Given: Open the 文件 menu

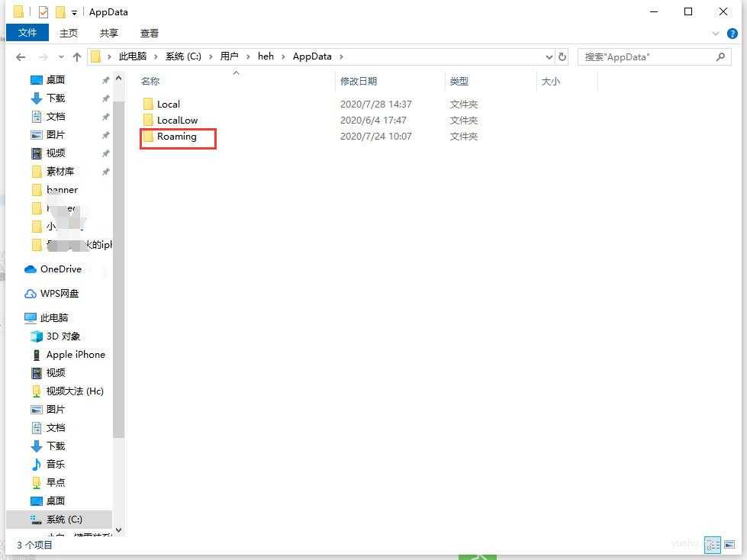Looking at the screenshot, I should [x=27, y=33].
